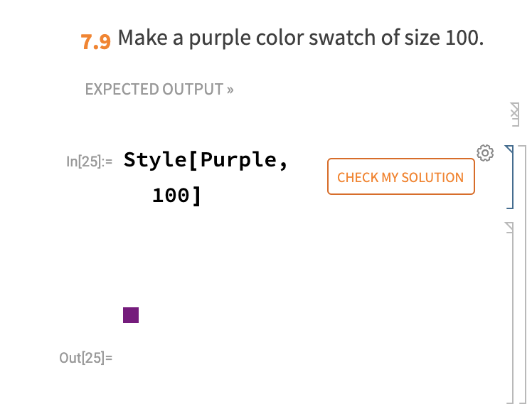Click the Out[25]= cell label

tap(85, 358)
